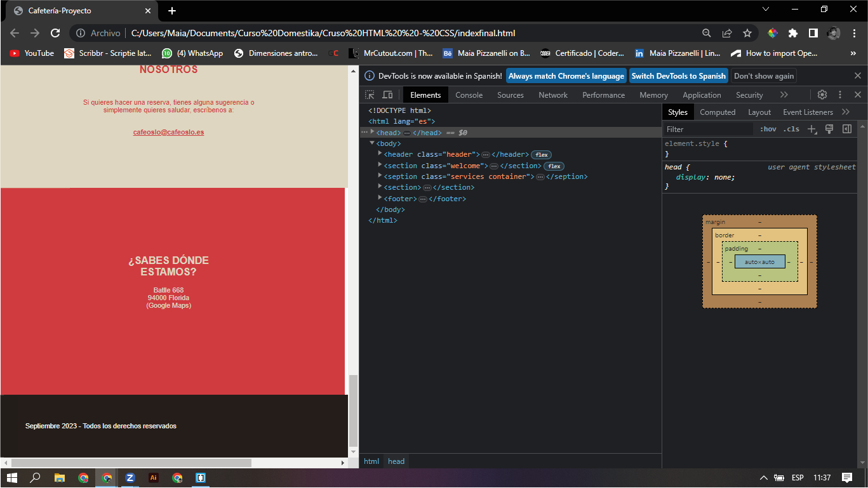Image resolution: width=868 pixels, height=488 pixels.
Task: Collapse the body element node
Action: [x=373, y=143]
